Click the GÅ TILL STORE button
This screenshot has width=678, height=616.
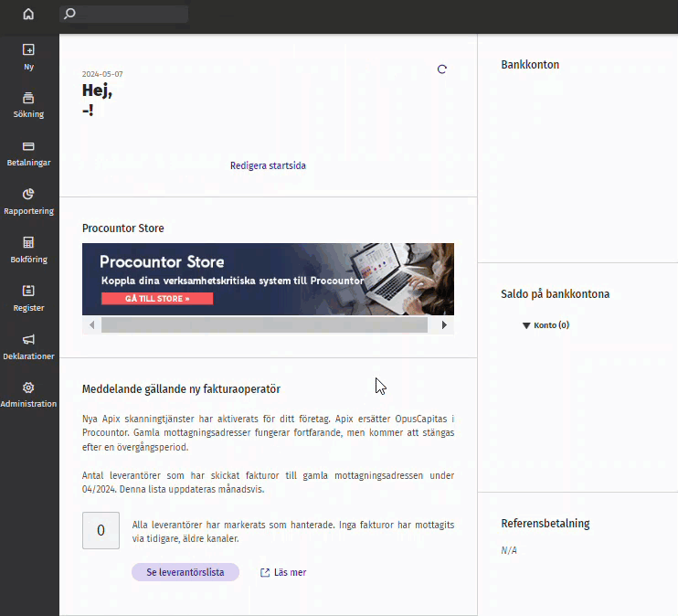tap(157, 299)
